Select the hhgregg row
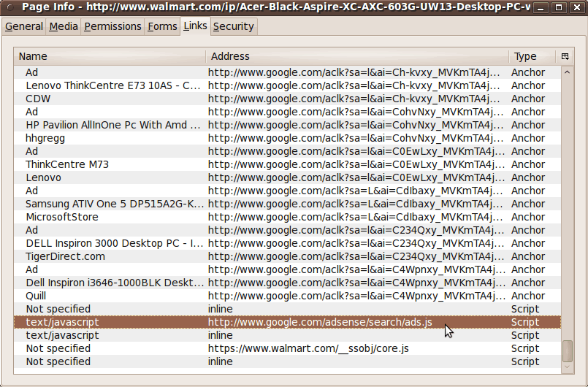The width and height of the screenshot is (588, 387). [287, 138]
